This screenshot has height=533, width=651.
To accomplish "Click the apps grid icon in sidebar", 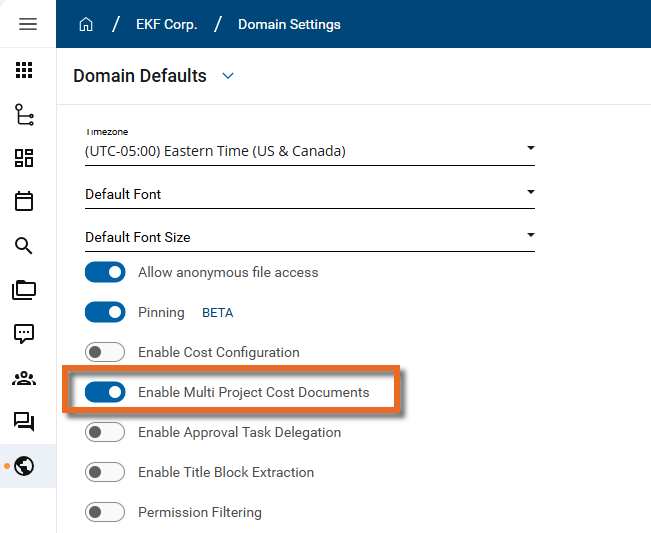I will [x=24, y=71].
